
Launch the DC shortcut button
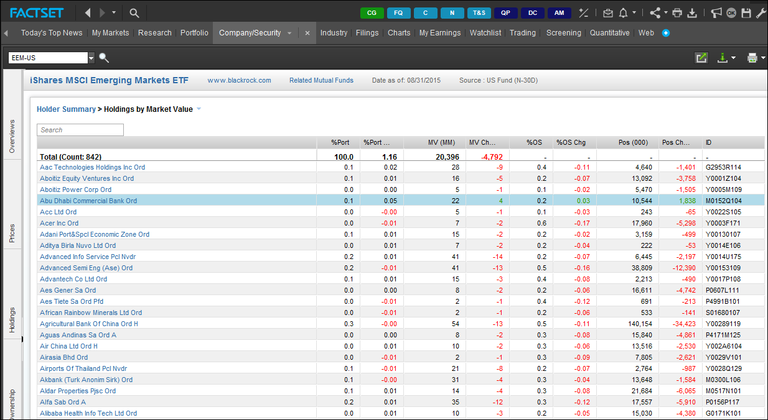[532, 13]
